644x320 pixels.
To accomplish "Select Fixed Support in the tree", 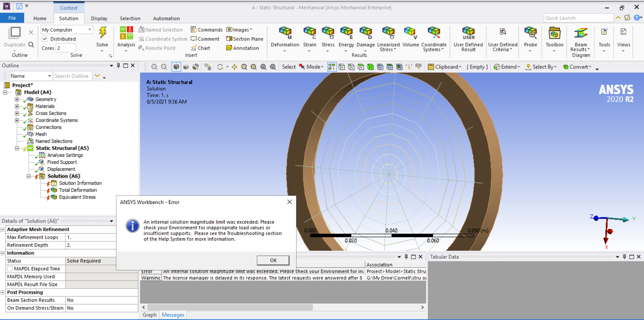I will [x=62, y=162].
